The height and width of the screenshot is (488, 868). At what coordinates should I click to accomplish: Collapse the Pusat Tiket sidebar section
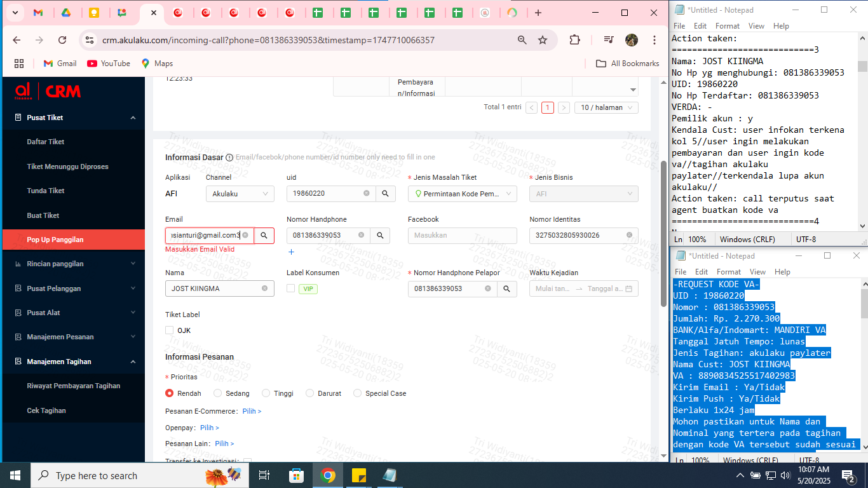(x=73, y=118)
